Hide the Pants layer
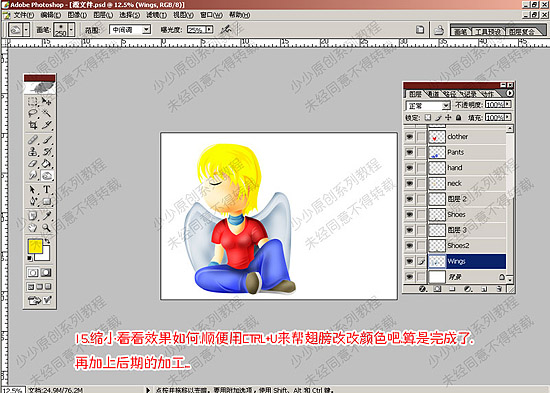The height and width of the screenshot is (393, 550). point(409,152)
